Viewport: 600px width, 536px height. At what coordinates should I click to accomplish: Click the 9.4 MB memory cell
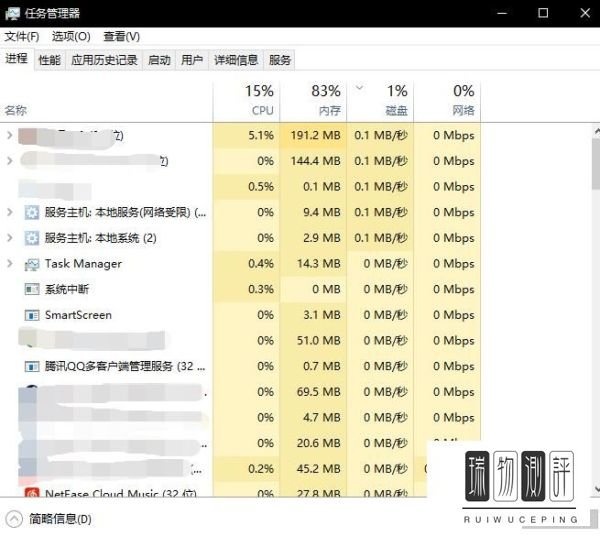(x=313, y=212)
